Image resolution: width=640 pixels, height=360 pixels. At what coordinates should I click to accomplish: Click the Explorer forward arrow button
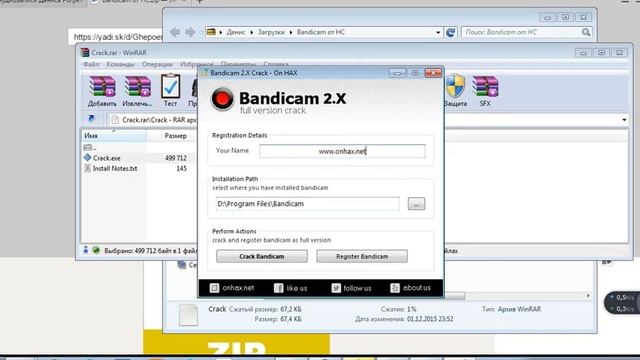[190, 32]
